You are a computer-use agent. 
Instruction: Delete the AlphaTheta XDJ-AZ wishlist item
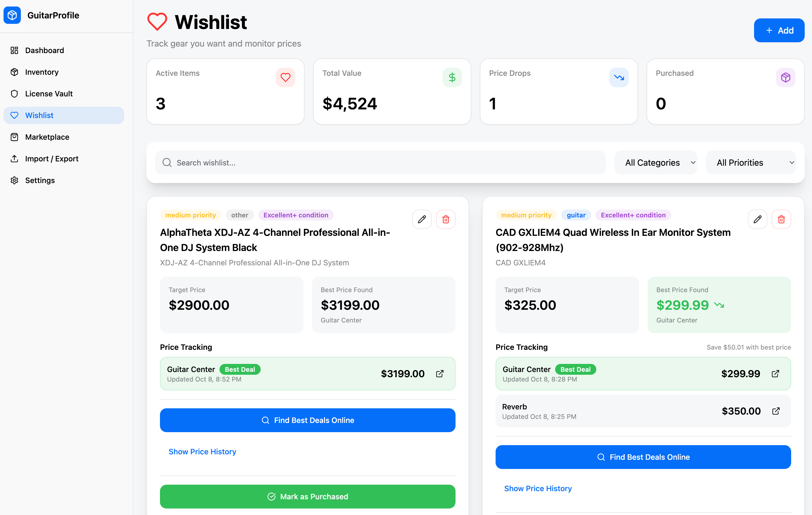pyautogui.click(x=446, y=219)
